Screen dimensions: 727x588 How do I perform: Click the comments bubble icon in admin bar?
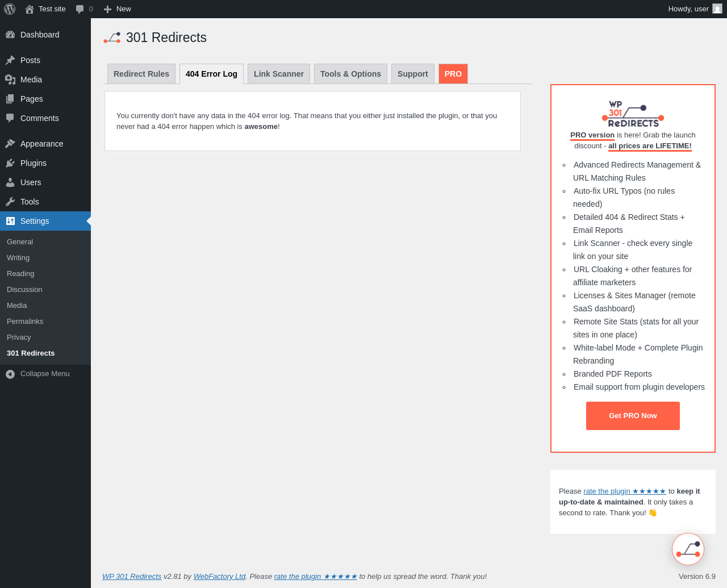coord(80,9)
